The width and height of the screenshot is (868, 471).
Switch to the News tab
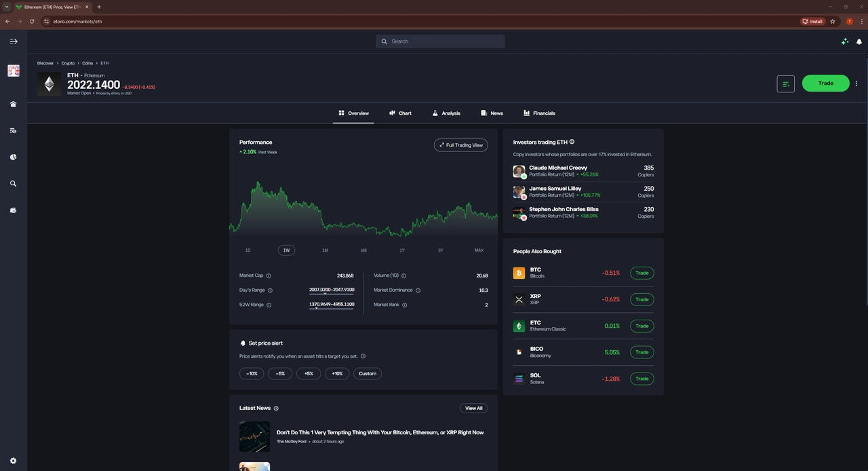tap(492, 113)
